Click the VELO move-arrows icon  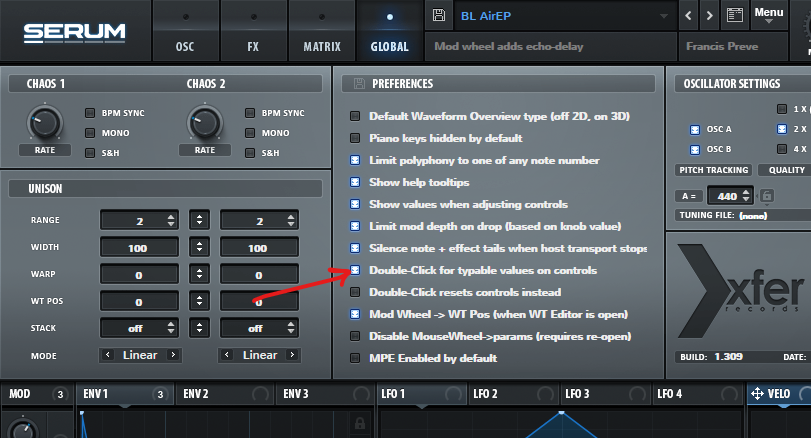tap(757, 394)
